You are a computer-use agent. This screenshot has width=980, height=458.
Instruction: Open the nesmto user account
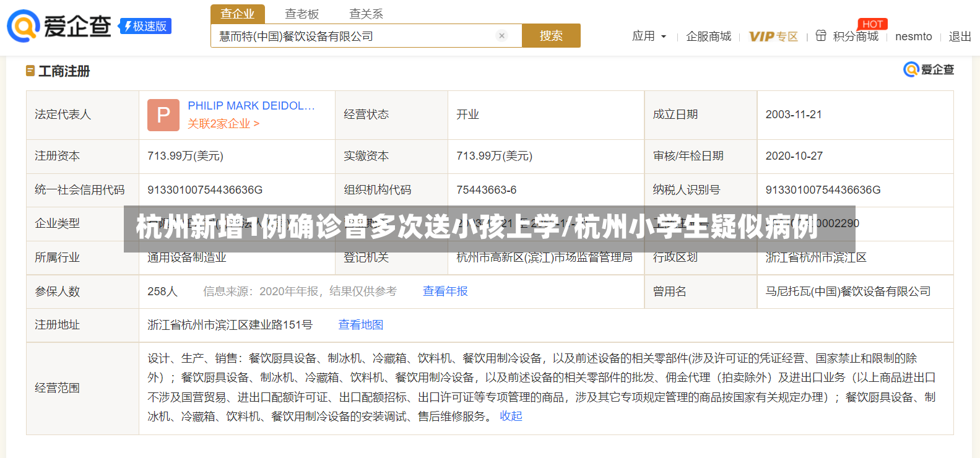pyautogui.click(x=914, y=37)
